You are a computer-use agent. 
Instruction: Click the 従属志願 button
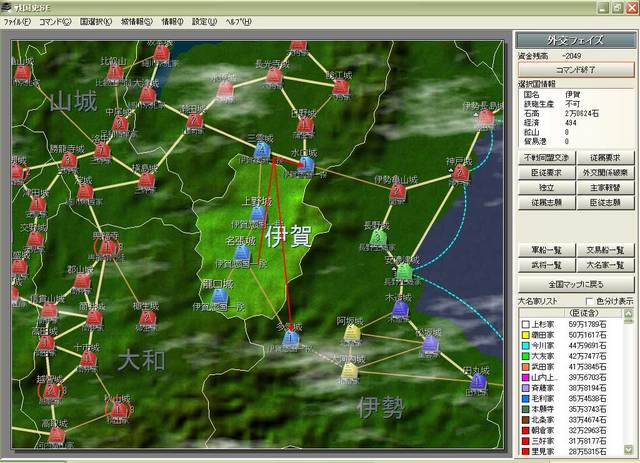pyautogui.click(x=547, y=203)
